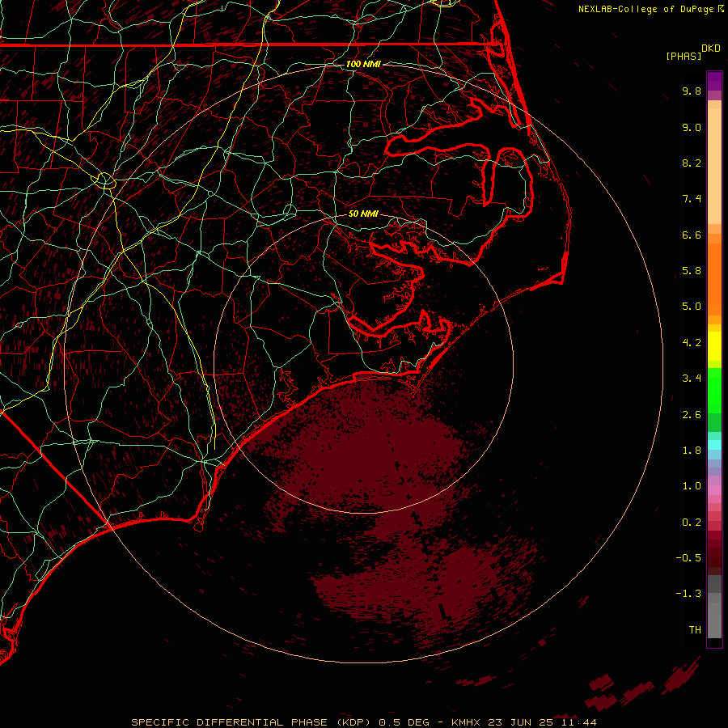Click the 5.0 value on the color scale
Image resolution: width=728 pixels, height=728 pixels.
tap(692, 307)
